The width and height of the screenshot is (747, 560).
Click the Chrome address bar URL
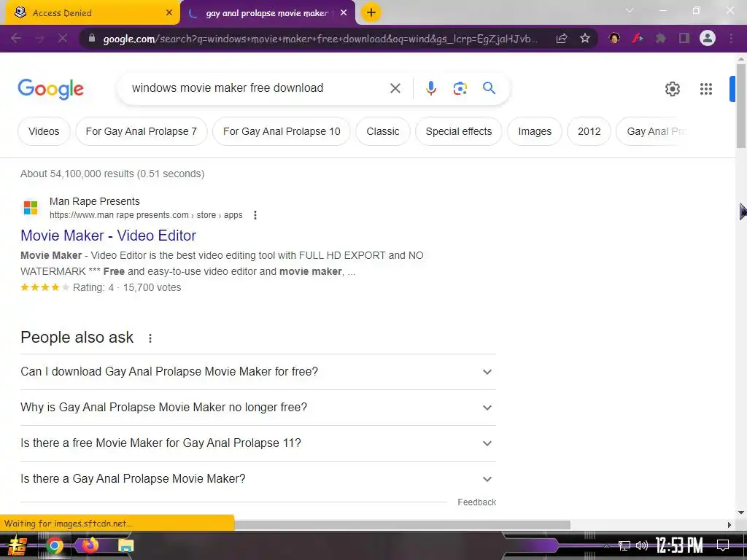(x=320, y=39)
